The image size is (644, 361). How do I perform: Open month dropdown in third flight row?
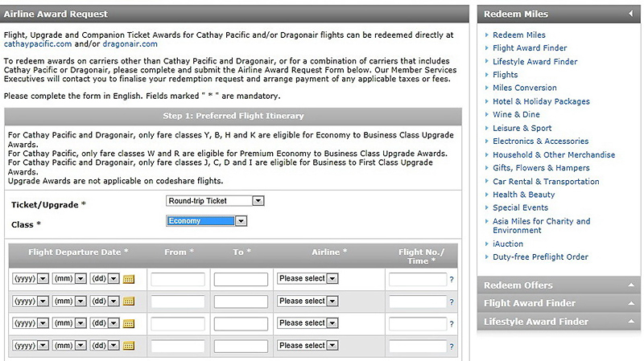(x=69, y=323)
